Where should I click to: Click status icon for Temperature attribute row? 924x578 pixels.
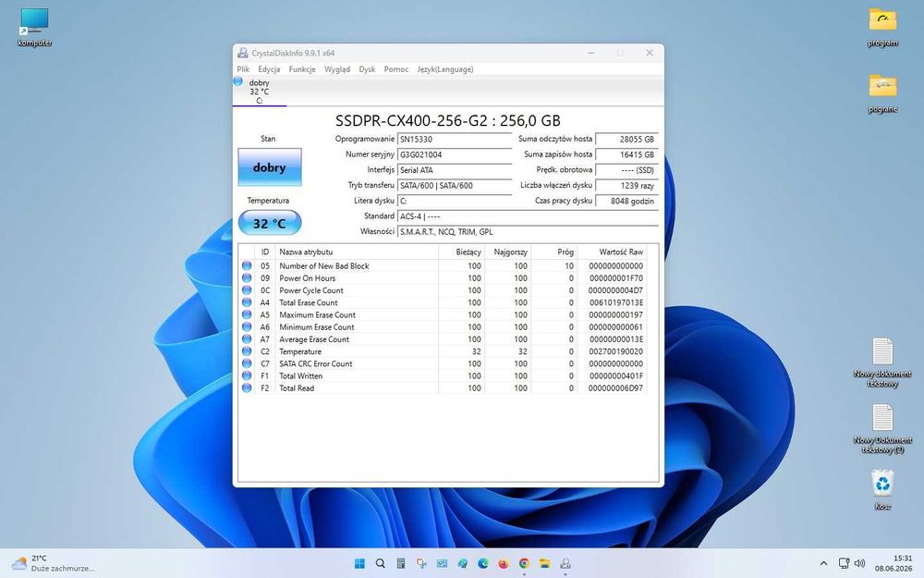point(247,351)
